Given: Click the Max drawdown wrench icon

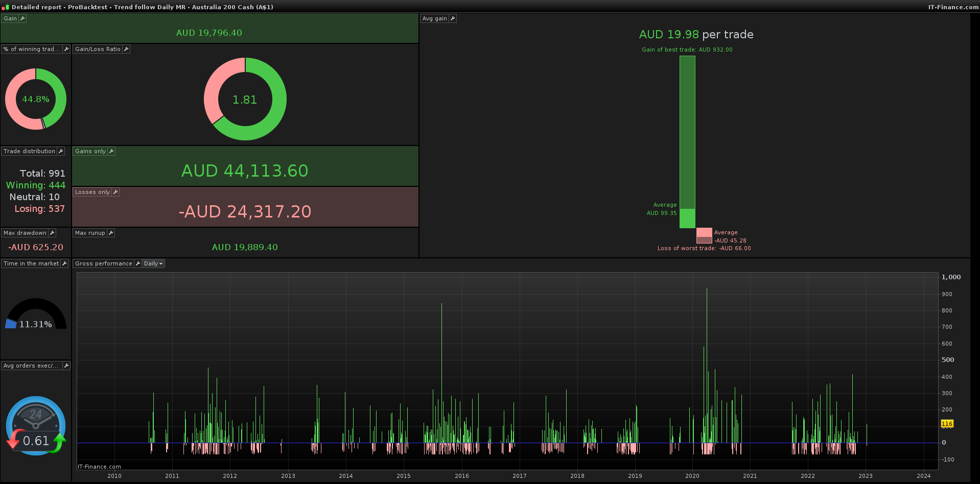Looking at the screenshot, I should click(x=52, y=233).
